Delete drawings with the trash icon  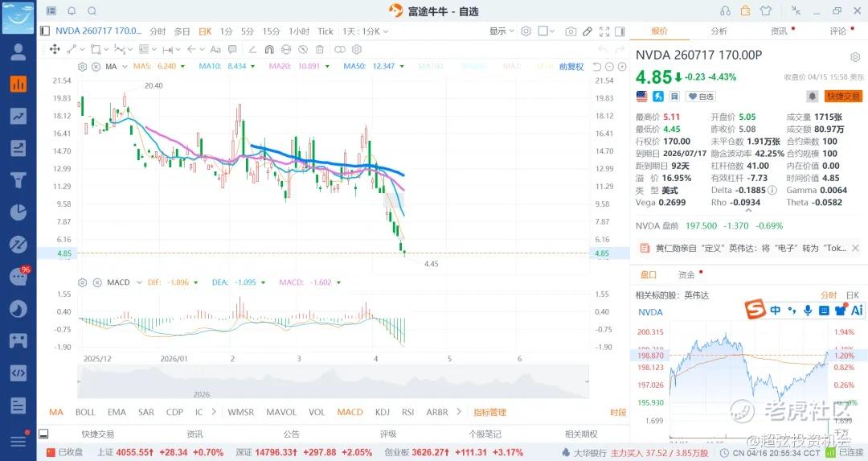[319, 49]
